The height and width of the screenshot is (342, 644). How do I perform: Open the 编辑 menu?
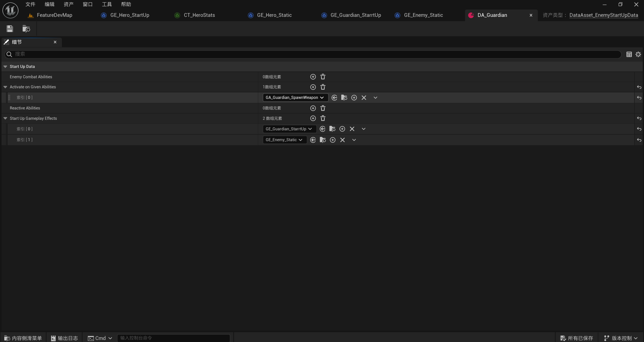pos(49,4)
